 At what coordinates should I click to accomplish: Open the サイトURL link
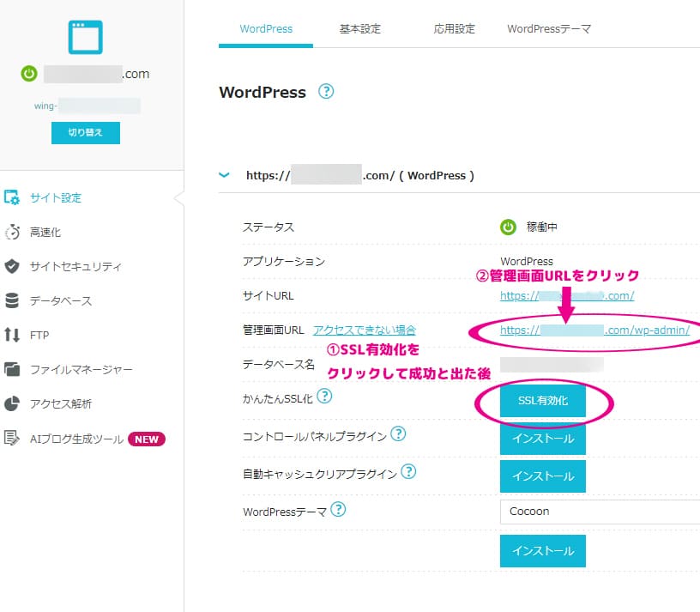coord(567,296)
